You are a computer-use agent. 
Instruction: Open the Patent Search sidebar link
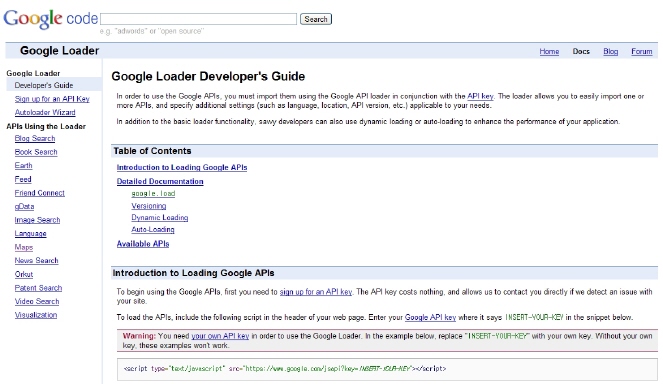(38, 288)
